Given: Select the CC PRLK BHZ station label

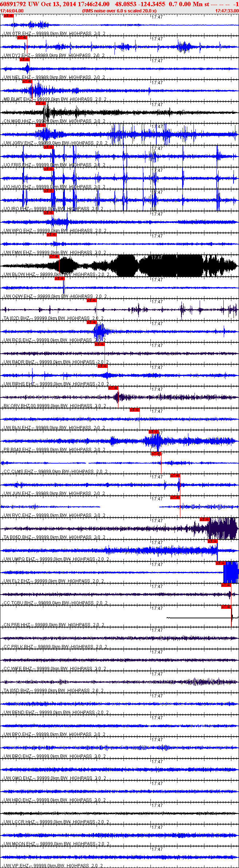Looking at the screenshot, I should [x=18, y=647].
